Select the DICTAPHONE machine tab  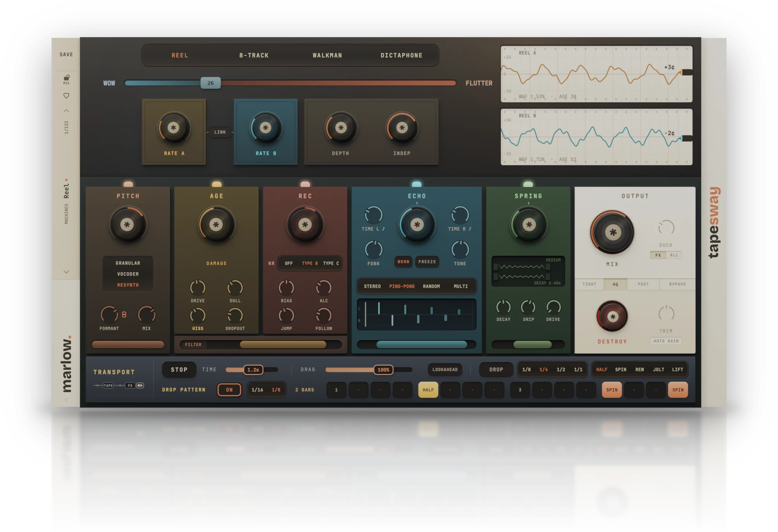coord(401,55)
